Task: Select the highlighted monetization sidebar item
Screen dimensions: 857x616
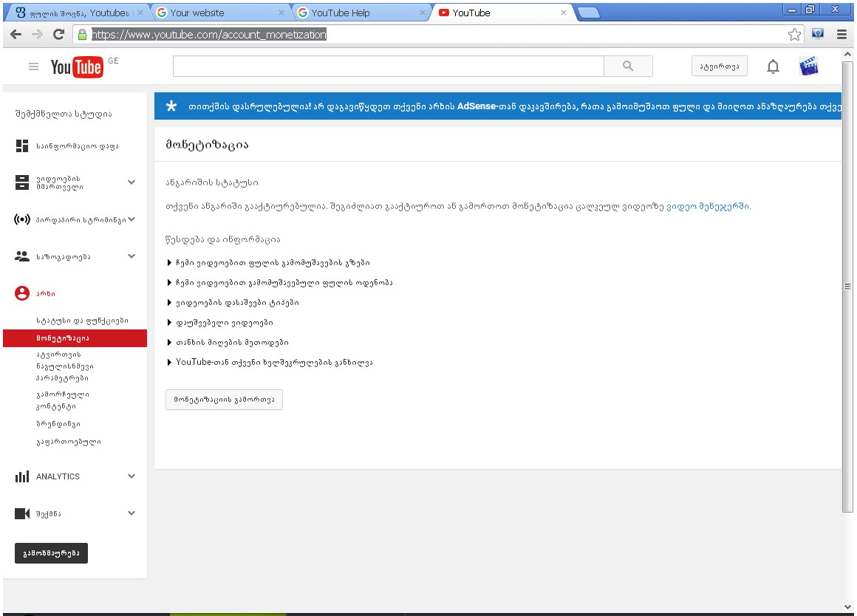Action: pos(75,338)
